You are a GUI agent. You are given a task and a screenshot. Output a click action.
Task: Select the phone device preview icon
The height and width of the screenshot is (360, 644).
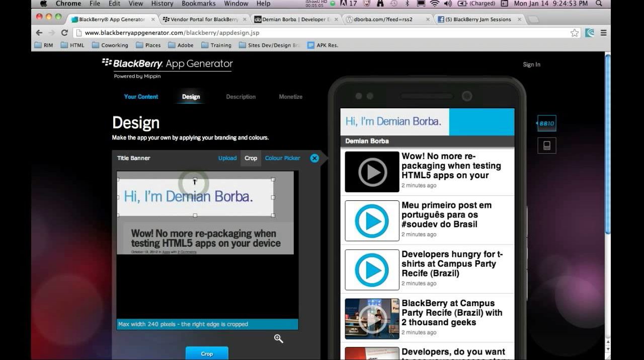click(546, 146)
